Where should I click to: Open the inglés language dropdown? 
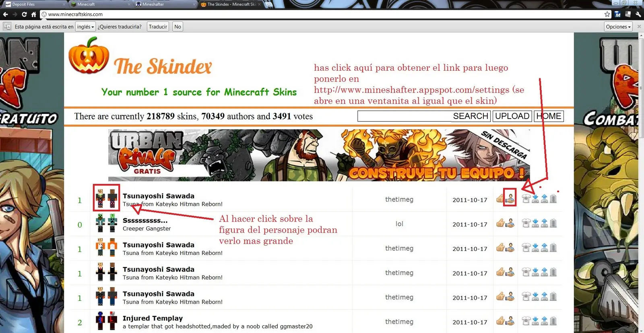point(85,27)
